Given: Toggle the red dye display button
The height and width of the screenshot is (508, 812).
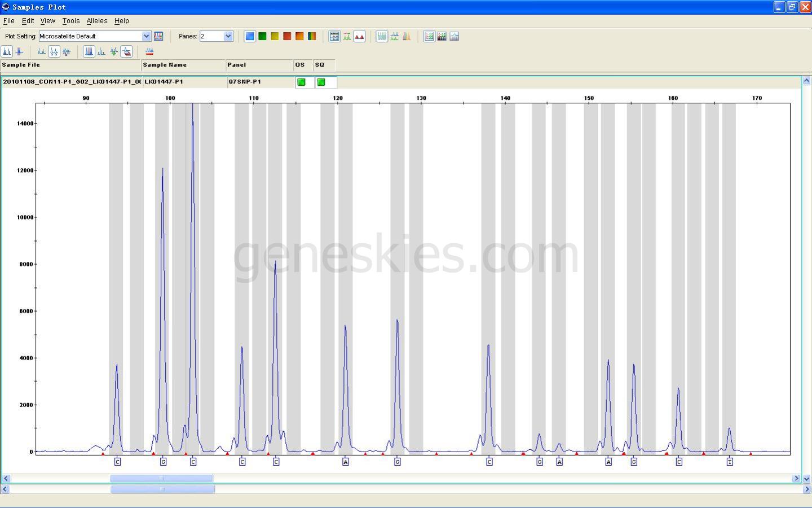Looking at the screenshot, I should click(x=287, y=36).
